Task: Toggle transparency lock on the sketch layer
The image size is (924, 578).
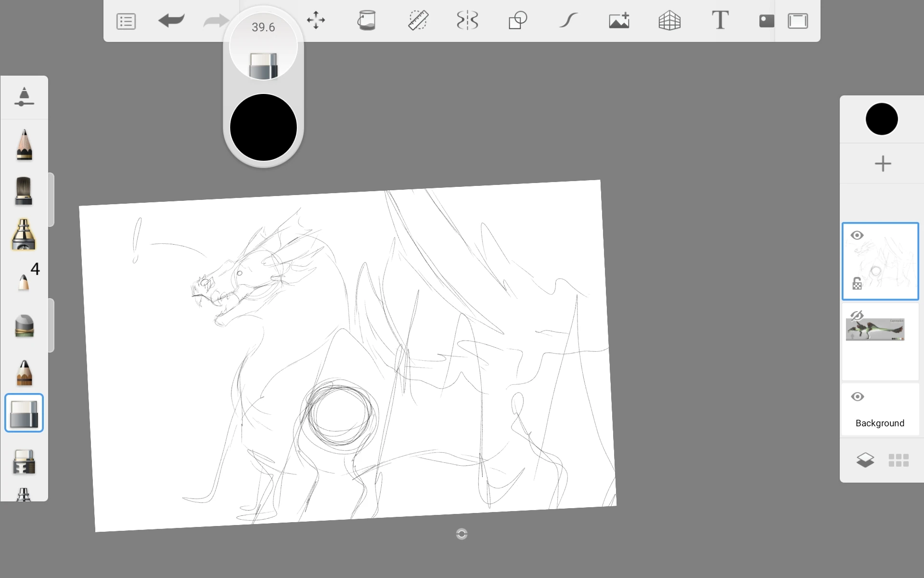Action: tap(857, 284)
